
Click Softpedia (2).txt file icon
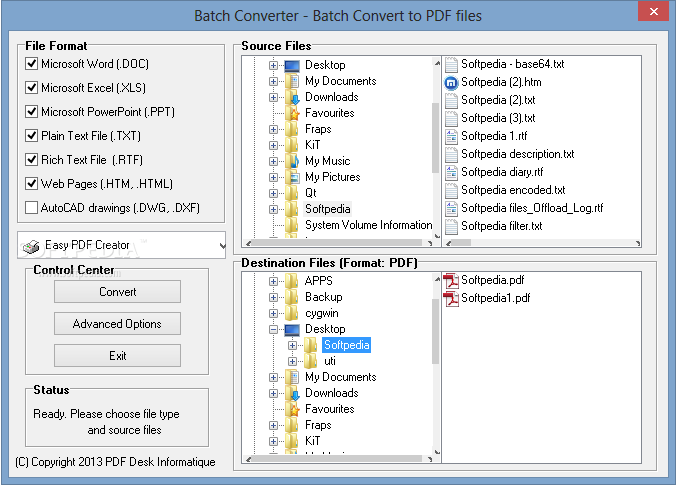pyautogui.click(x=451, y=100)
